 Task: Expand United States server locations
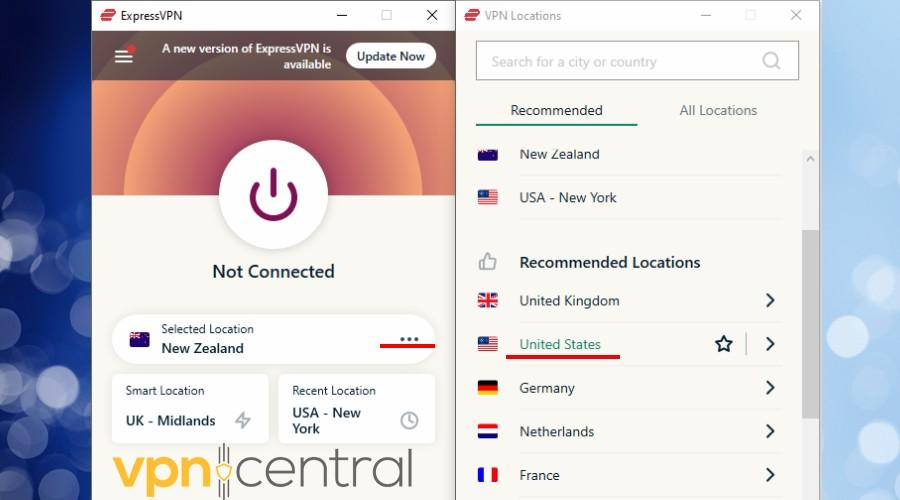point(770,344)
